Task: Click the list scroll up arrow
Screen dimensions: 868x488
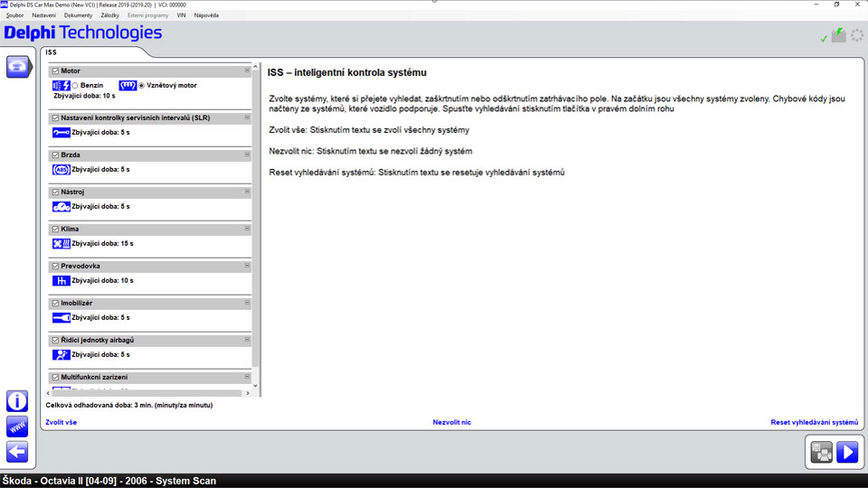Action: [255, 66]
